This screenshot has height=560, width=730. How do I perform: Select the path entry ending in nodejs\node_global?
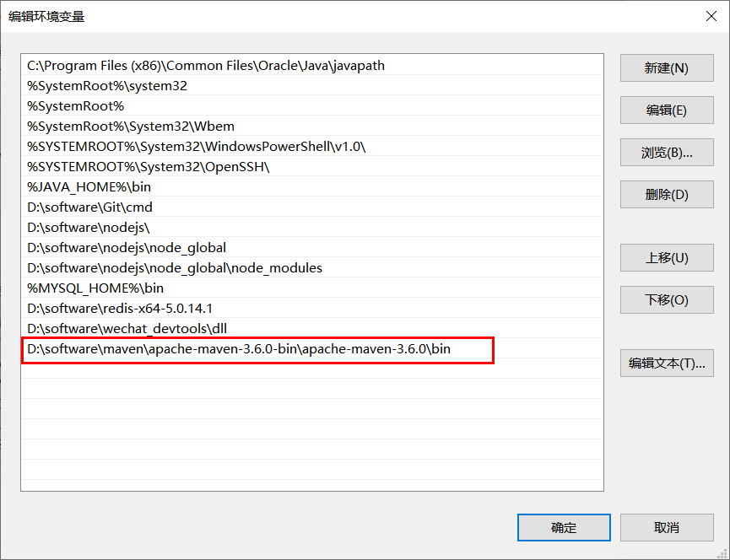pos(312,247)
